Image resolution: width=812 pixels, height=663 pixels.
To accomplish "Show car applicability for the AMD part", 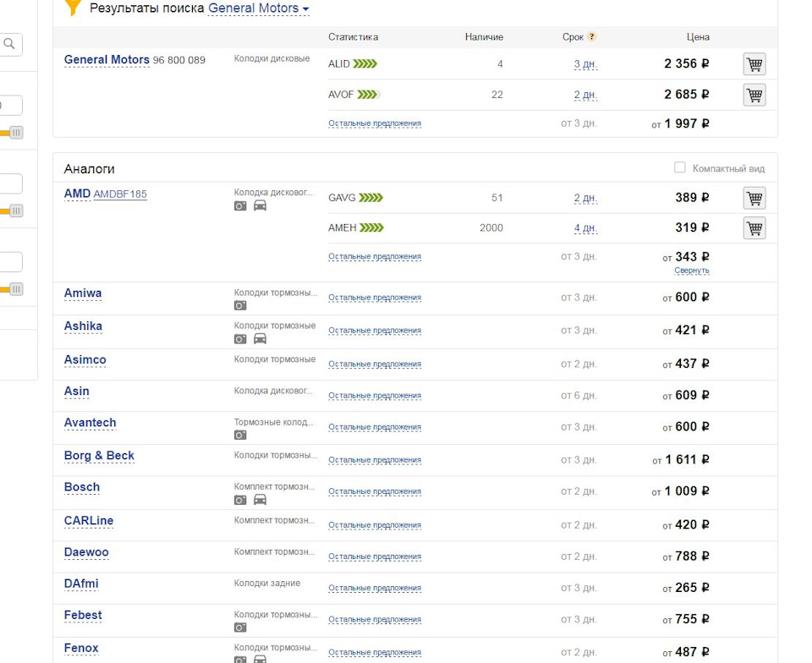I will [260, 205].
